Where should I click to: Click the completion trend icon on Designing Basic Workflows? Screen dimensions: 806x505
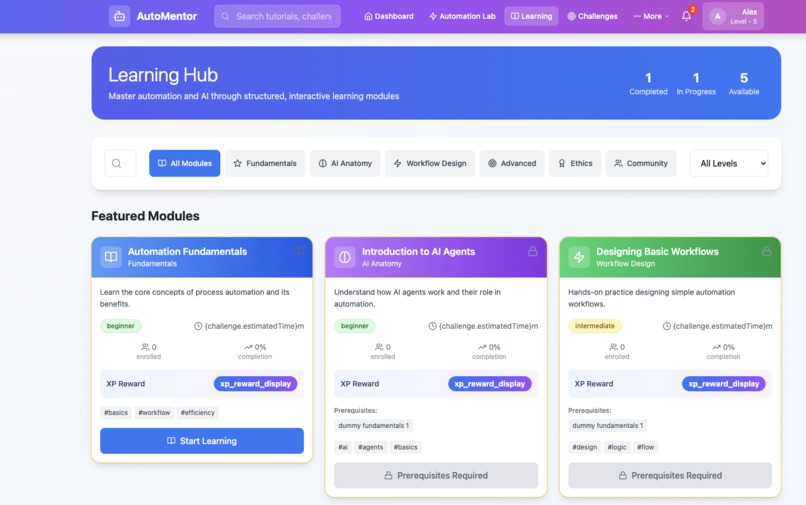[717, 347]
